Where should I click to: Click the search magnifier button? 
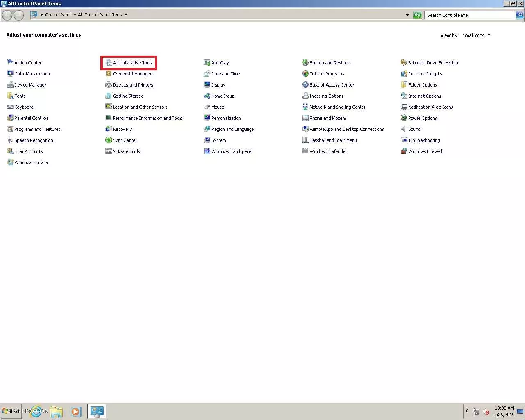pyautogui.click(x=520, y=15)
